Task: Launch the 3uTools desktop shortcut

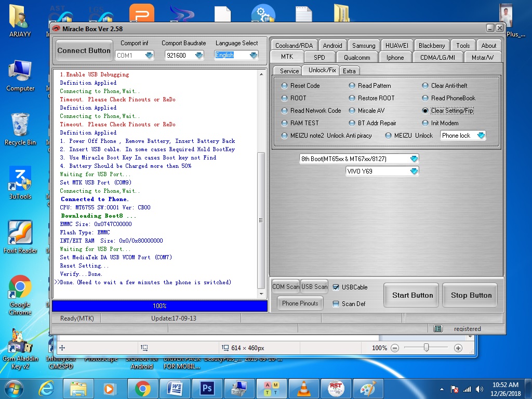Action: (x=20, y=182)
